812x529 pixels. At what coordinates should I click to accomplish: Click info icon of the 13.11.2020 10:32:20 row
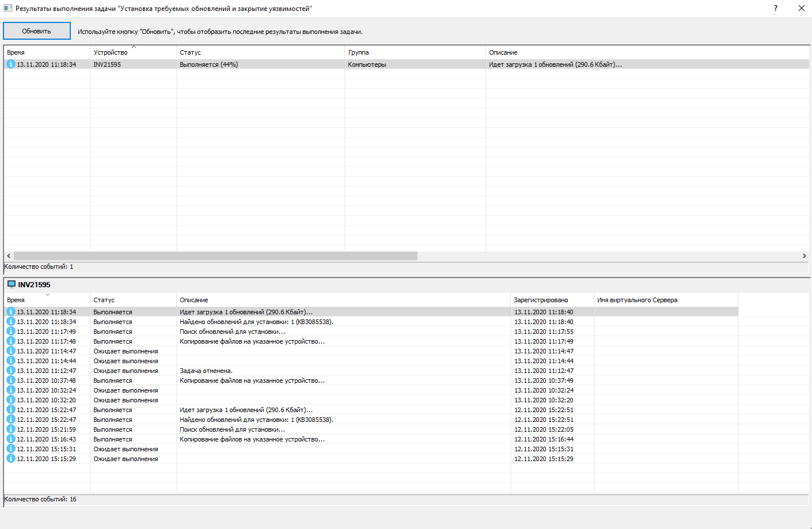click(x=10, y=400)
